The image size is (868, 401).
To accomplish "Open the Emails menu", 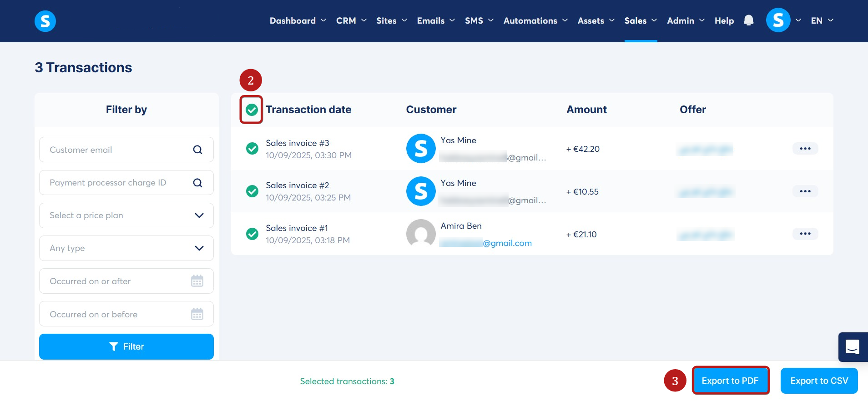I will coord(436,20).
